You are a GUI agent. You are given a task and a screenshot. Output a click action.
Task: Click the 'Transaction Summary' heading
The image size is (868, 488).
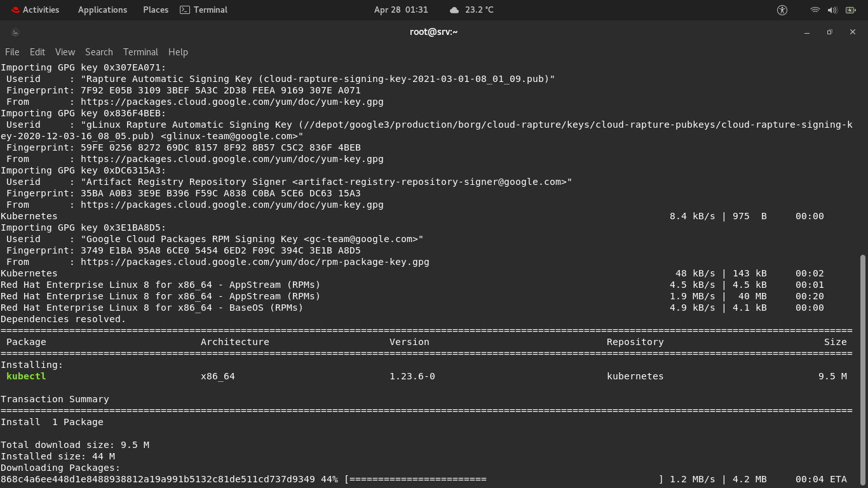pyautogui.click(x=55, y=399)
